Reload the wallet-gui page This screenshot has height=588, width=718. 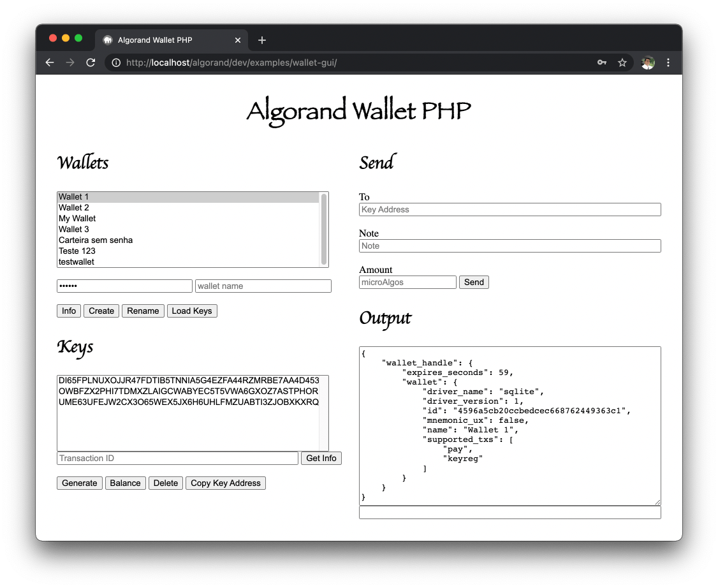91,62
